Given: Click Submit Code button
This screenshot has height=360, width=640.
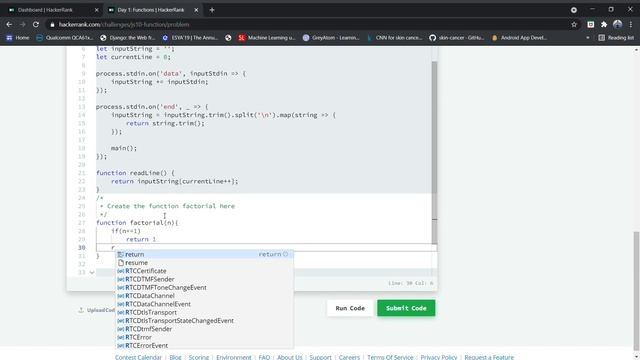Looking at the screenshot, I should [x=406, y=308].
